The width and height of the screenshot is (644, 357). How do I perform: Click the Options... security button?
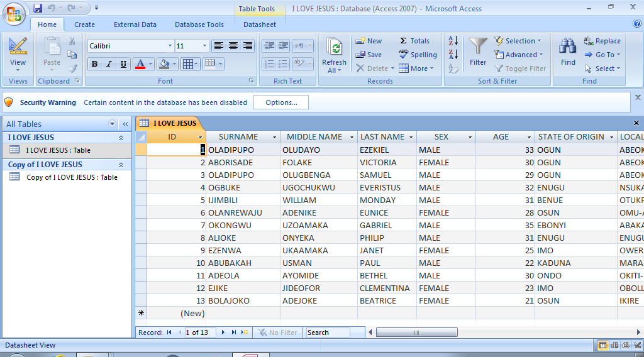(x=281, y=102)
